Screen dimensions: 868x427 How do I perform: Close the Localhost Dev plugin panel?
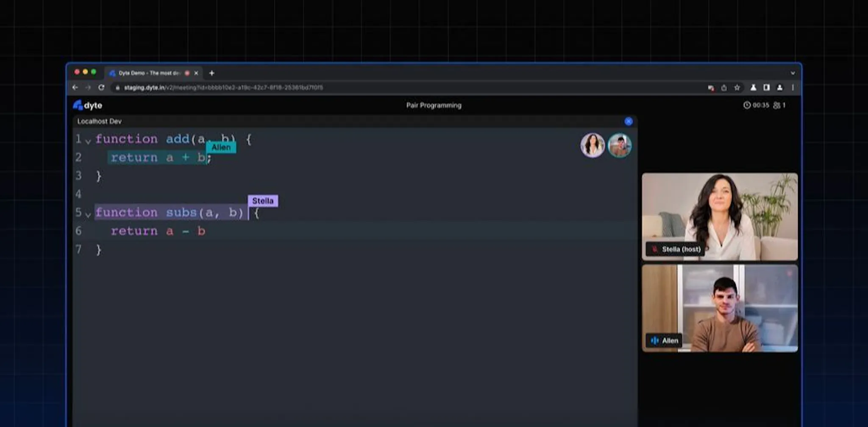point(629,122)
